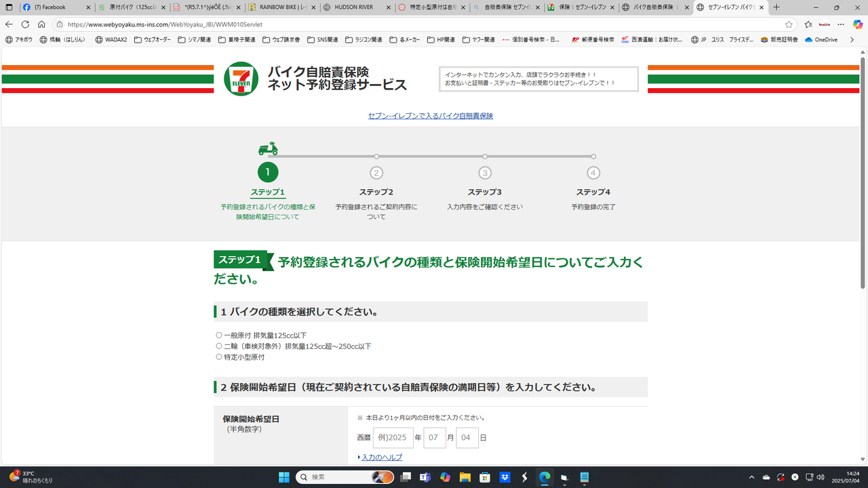This screenshot has width=868, height=488.
Task: Open File Explorer from the taskbar
Action: coord(465,477)
